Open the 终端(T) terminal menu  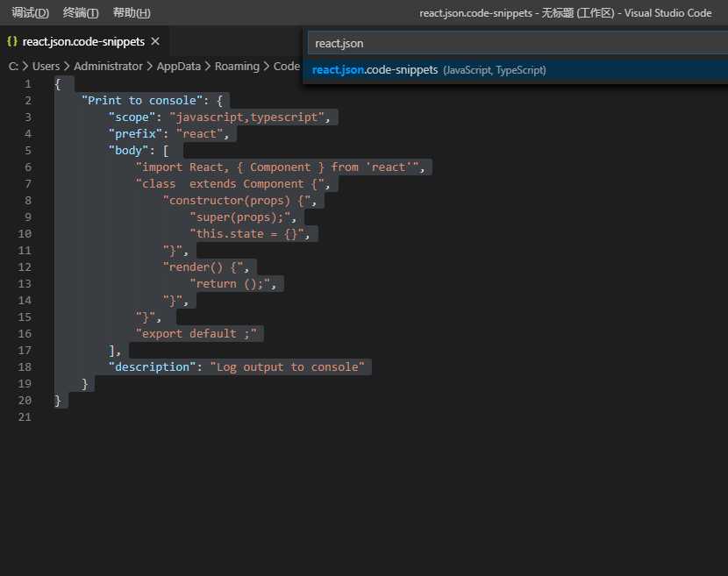click(81, 12)
